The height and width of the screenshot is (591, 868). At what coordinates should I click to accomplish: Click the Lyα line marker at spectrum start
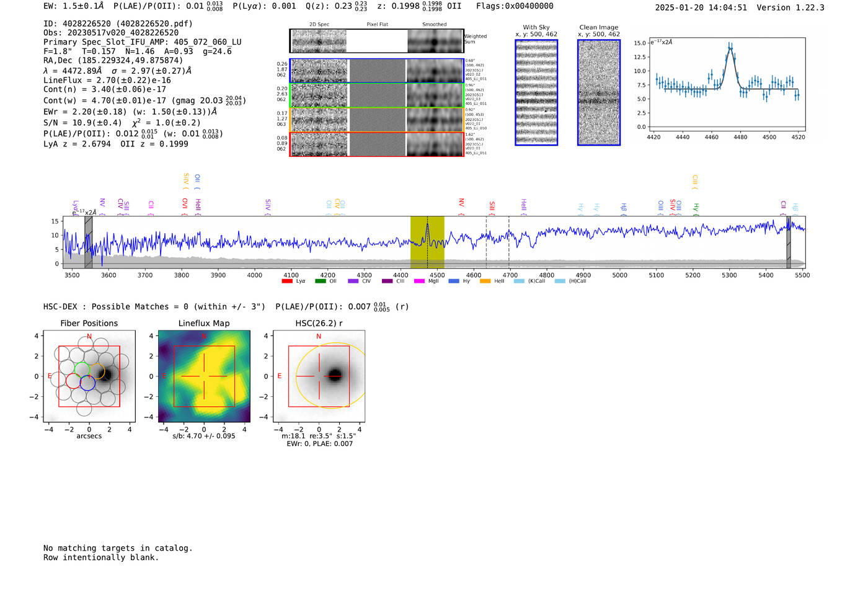[x=75, y=207]
